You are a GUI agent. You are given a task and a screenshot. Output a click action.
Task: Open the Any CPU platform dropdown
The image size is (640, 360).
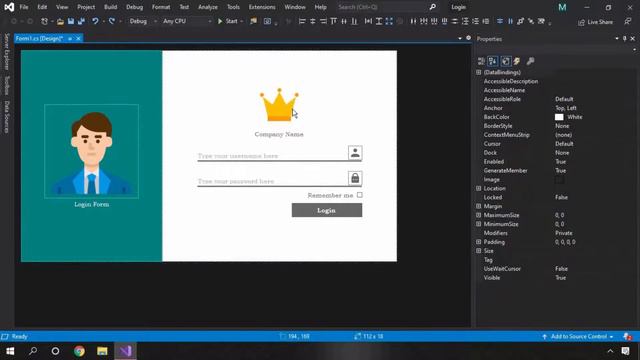pos(187,21)
